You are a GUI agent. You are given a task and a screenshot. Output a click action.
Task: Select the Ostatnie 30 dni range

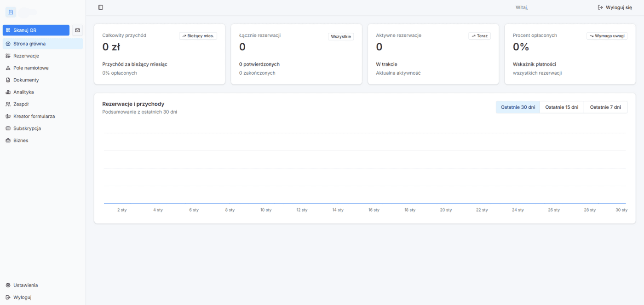pyautogui.click(x=517, y=107)
